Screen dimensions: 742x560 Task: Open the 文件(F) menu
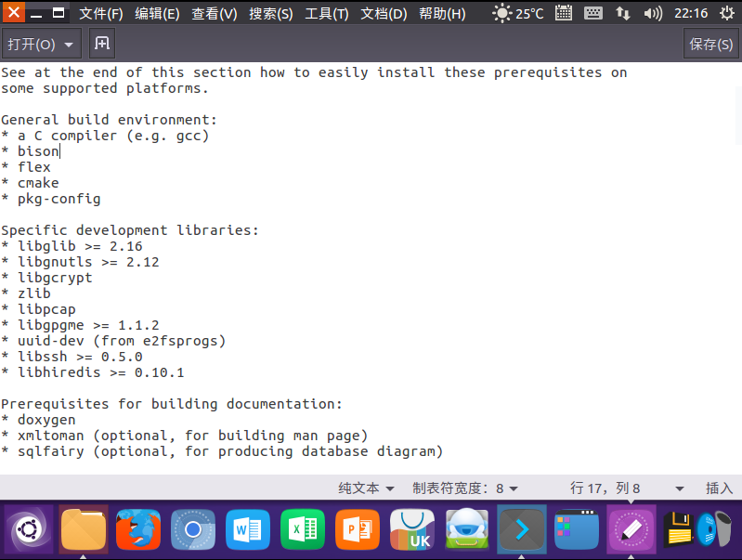pos(101,14)
